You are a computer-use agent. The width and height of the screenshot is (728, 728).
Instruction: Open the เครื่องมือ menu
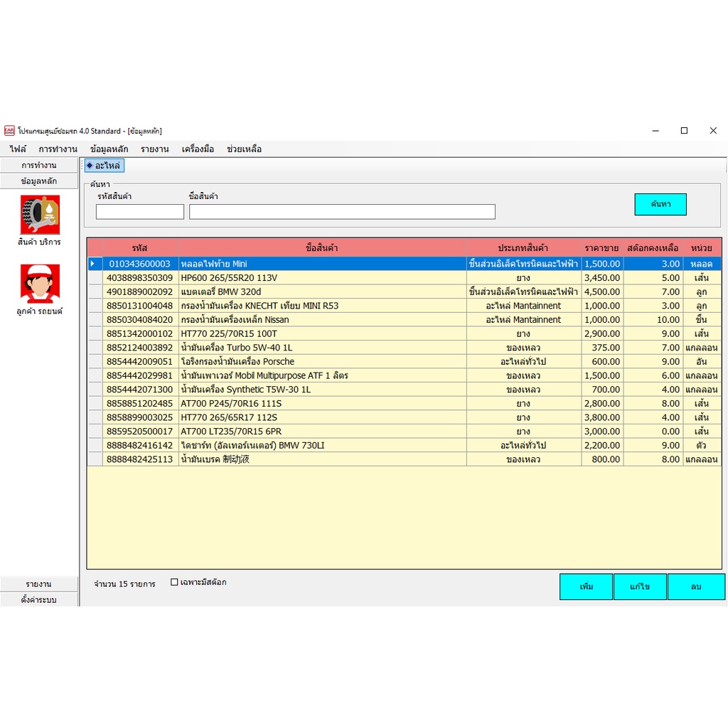click(198, 149)
